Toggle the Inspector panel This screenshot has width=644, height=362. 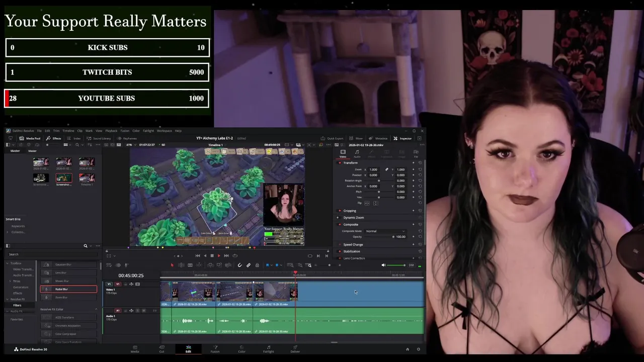[x=403, y=138]
